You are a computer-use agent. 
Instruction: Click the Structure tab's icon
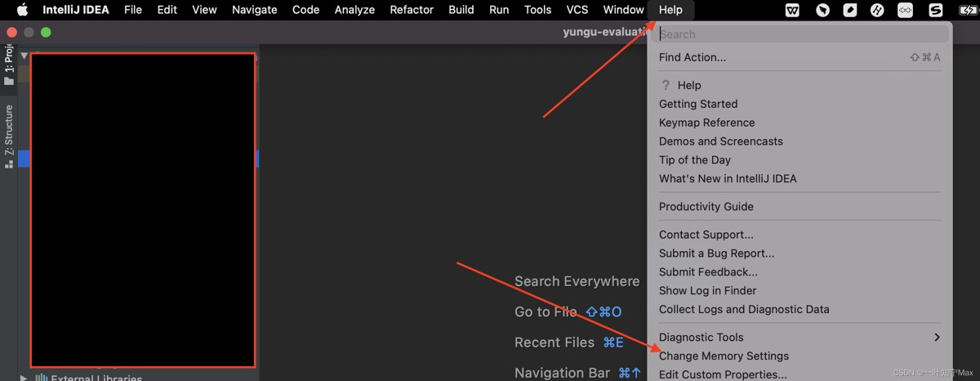click(9, 164)
